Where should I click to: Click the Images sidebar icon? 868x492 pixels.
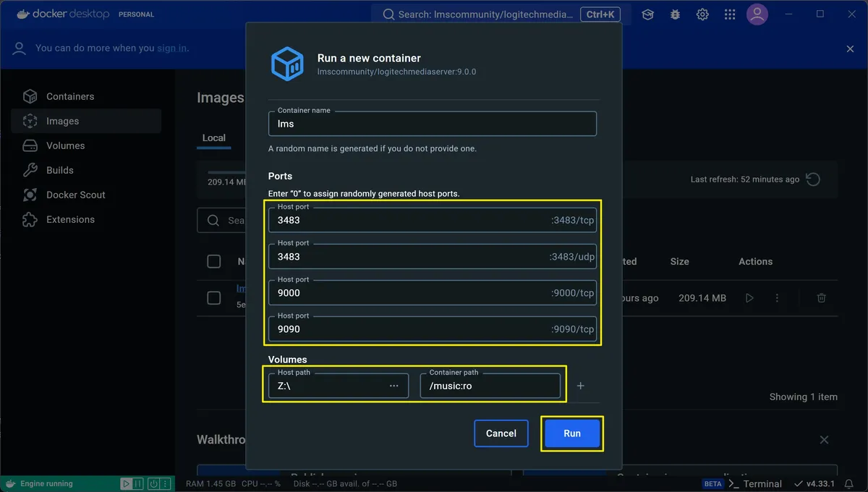click(30, 121)
